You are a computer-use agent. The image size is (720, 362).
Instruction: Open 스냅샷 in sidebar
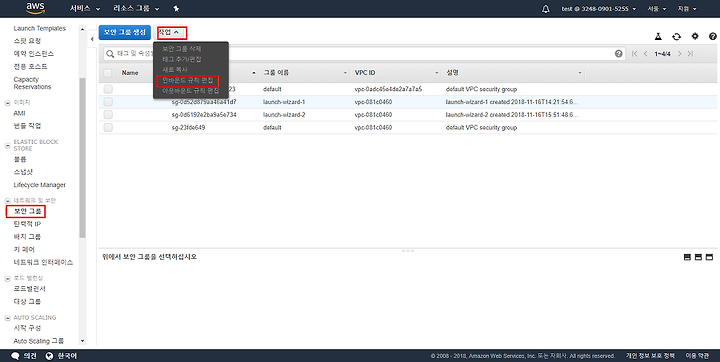23,172
